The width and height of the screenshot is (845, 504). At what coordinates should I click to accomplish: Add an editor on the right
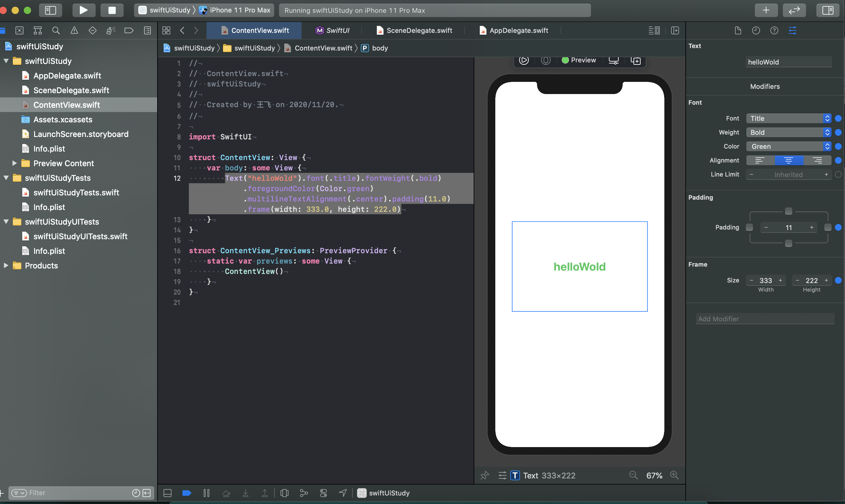[x=675, y=30]
